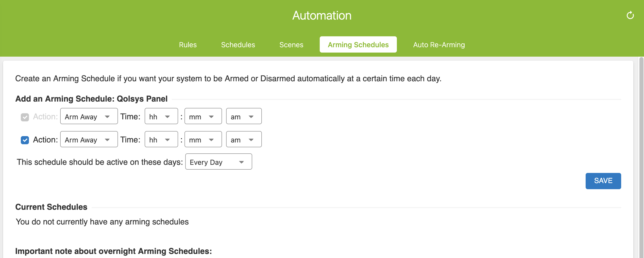Toggle the first row Action checkbox
The width and height of the screenshot is (644, 258).
coord(25,117)
